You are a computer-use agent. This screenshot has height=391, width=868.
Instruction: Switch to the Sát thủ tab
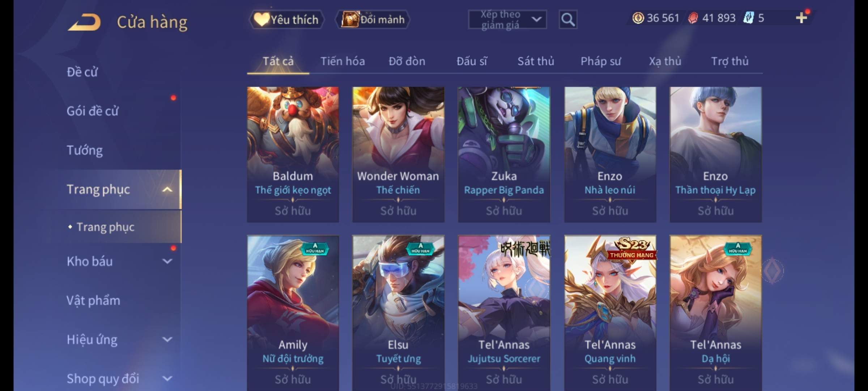click(x=536, y=61)
